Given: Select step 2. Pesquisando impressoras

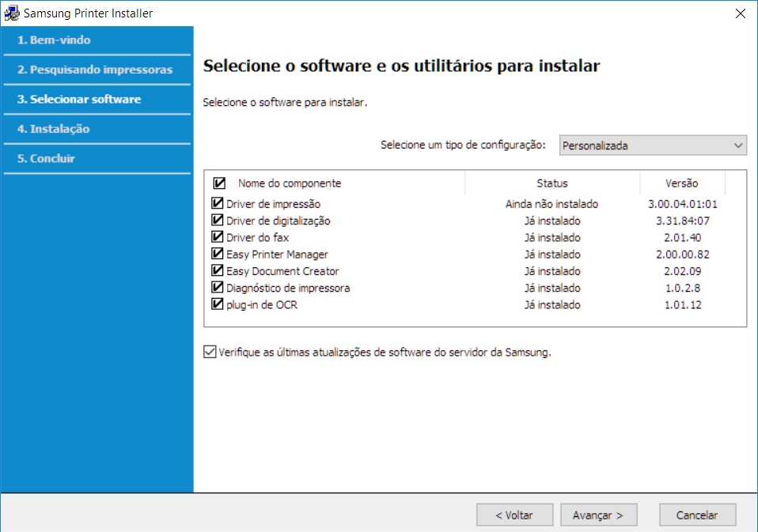Looking at the screenshot, I should tap(95, 70).
